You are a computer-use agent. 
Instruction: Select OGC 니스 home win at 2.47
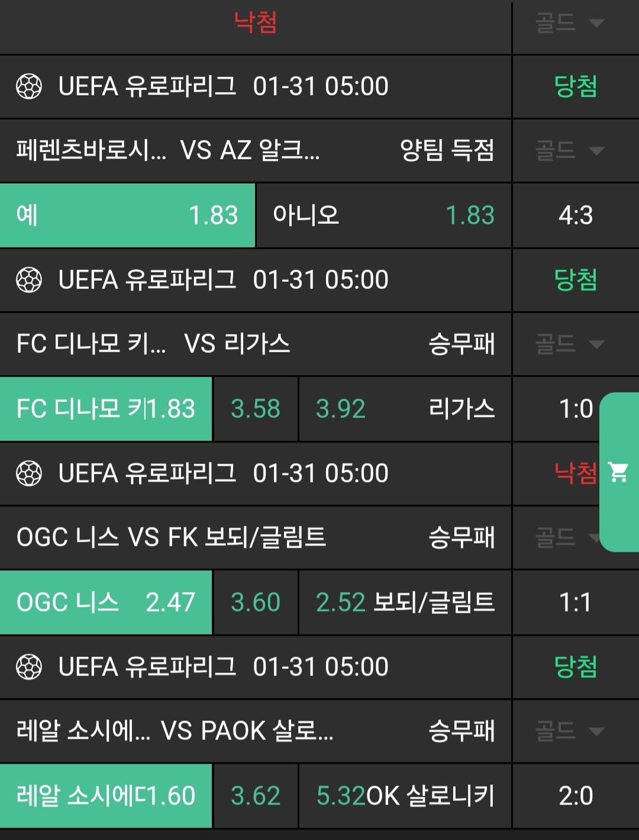pyautogui.click(x=106, y=603)
